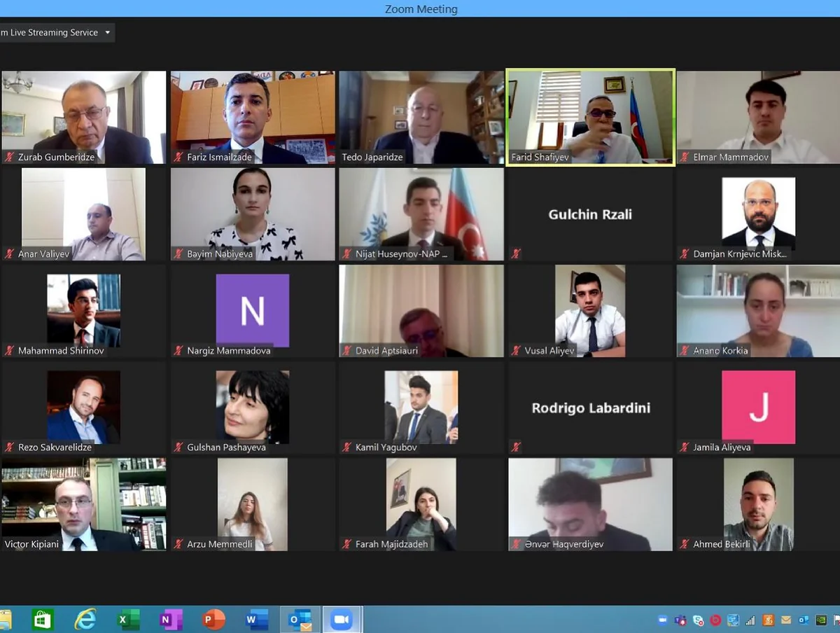This screenshot has width=840, height=633.
Task: Select Farid Shafiyev's highlighted speaker video
Action: [590, 117]
